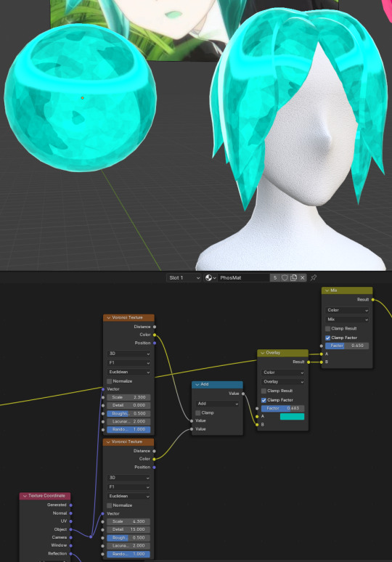Collapse the lower Voronoi Texture node (Scale 4.300)

point(108,442)
